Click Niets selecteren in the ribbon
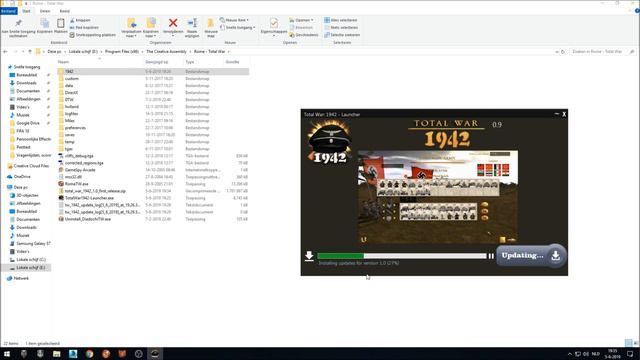 (341, 27)
